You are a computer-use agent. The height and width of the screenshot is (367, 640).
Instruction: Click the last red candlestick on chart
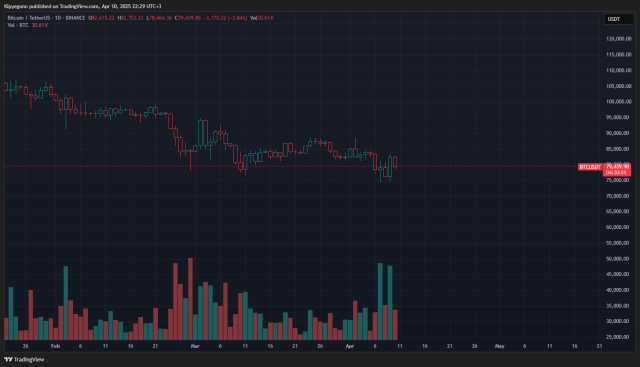click(x=395, y=162)
